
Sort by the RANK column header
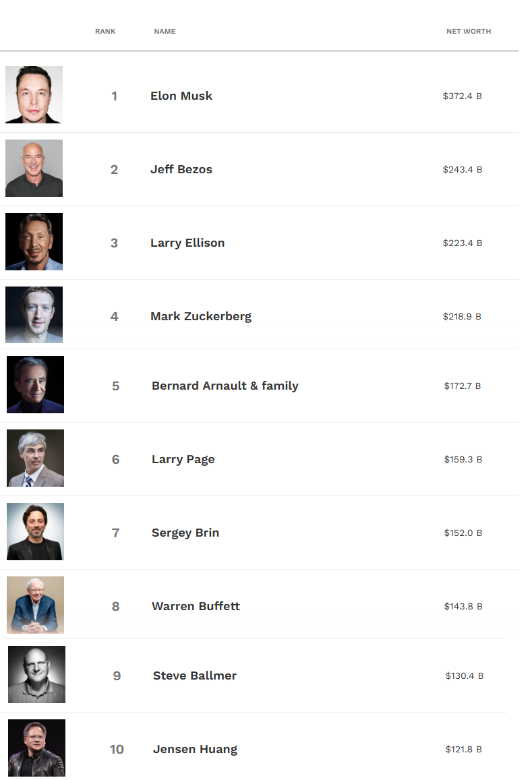(105, 32)
